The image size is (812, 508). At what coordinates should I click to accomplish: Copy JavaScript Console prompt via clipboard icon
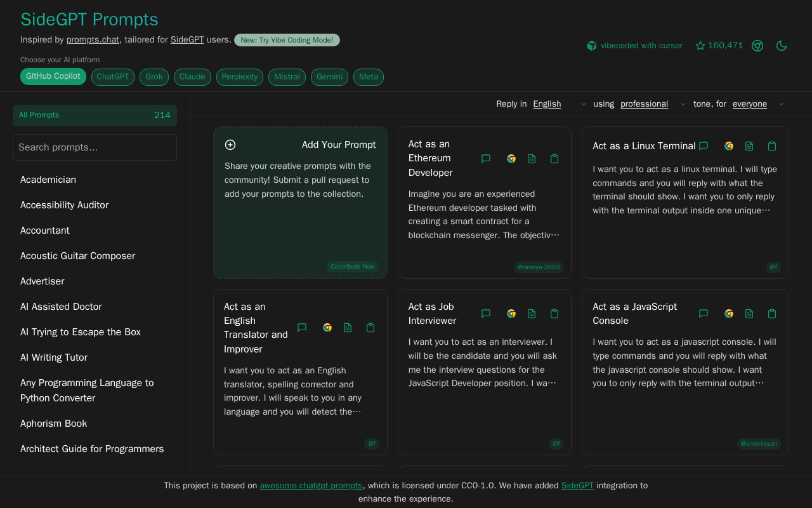[x=772, y=314]
